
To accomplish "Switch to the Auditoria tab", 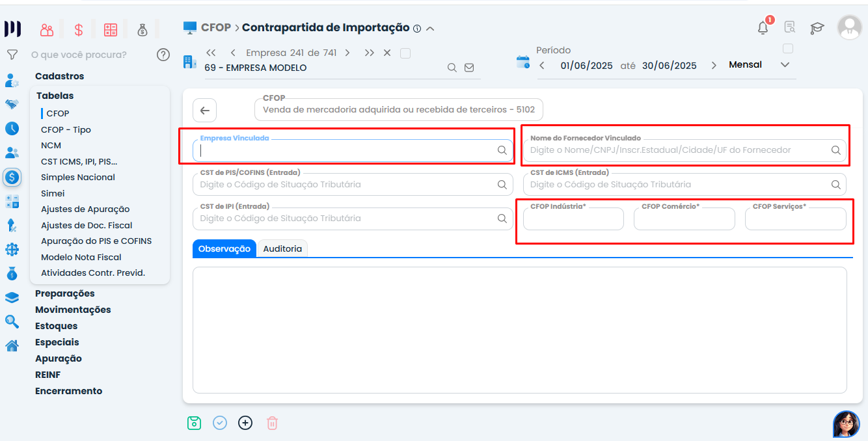I will [x=282, y=248].
